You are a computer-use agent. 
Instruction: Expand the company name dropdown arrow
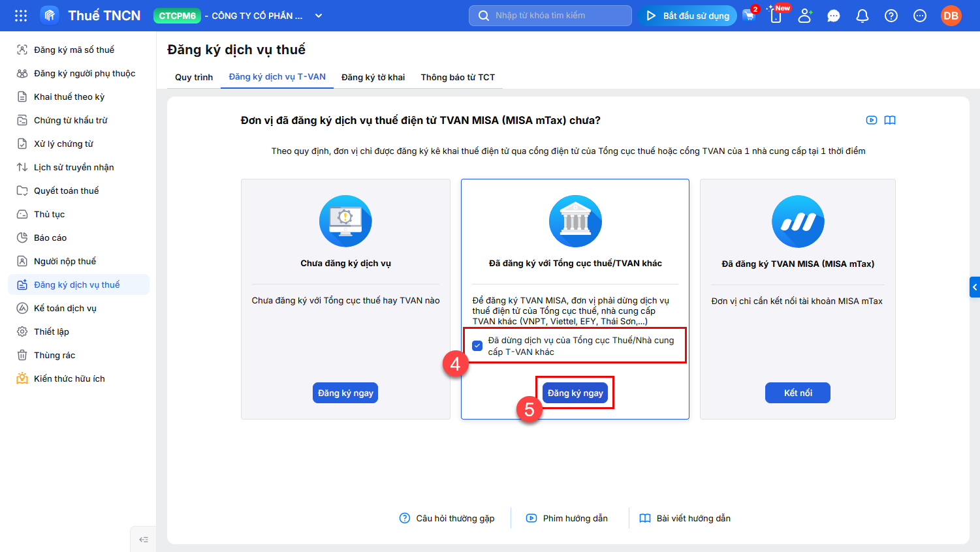[x=319, y=16]
